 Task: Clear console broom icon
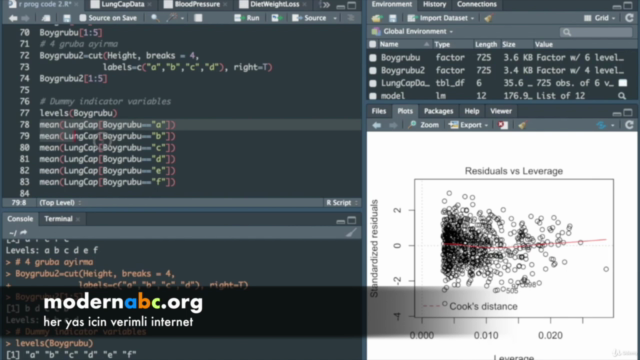351,233
